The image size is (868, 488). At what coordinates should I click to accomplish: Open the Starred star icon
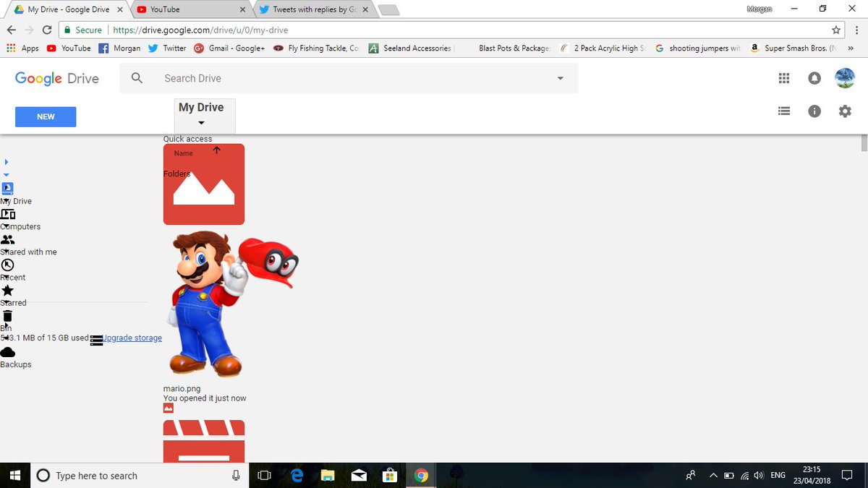click(7, 290)
